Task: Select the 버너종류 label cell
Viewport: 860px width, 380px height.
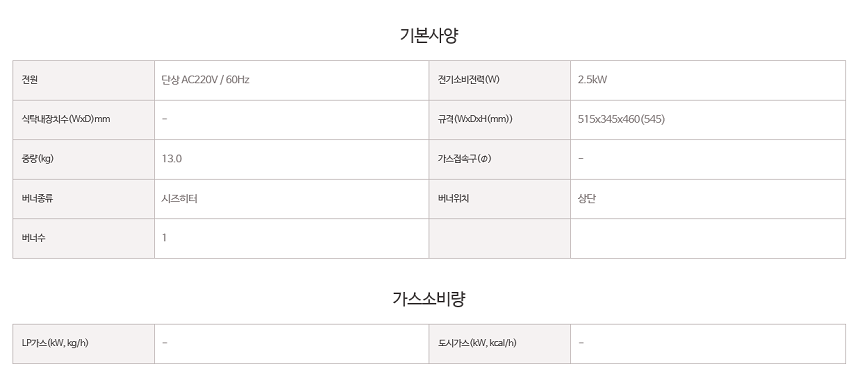Action: (83, 199)
